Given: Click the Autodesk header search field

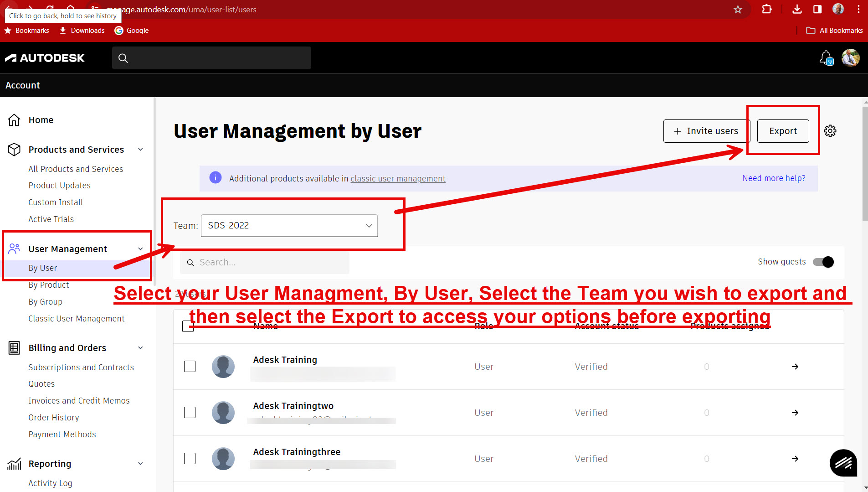Looking at the screenshot, I should [x=211, y=58].
